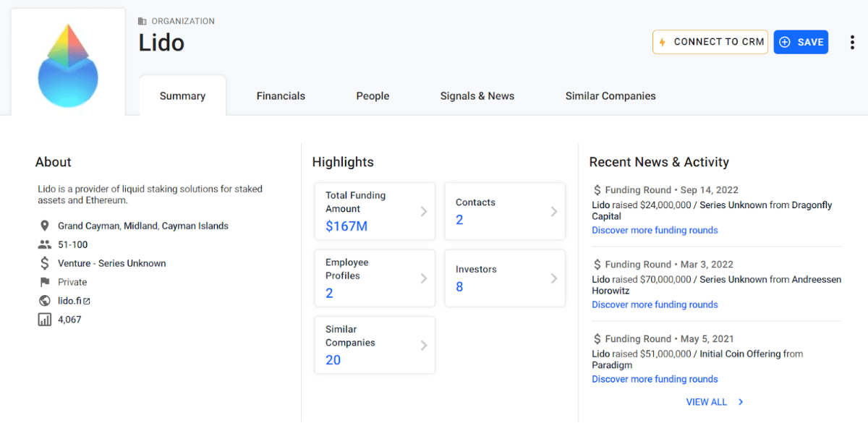Click the external link icon after lido.fi
This screenshot has width=868, height=423.
point(87,301)
